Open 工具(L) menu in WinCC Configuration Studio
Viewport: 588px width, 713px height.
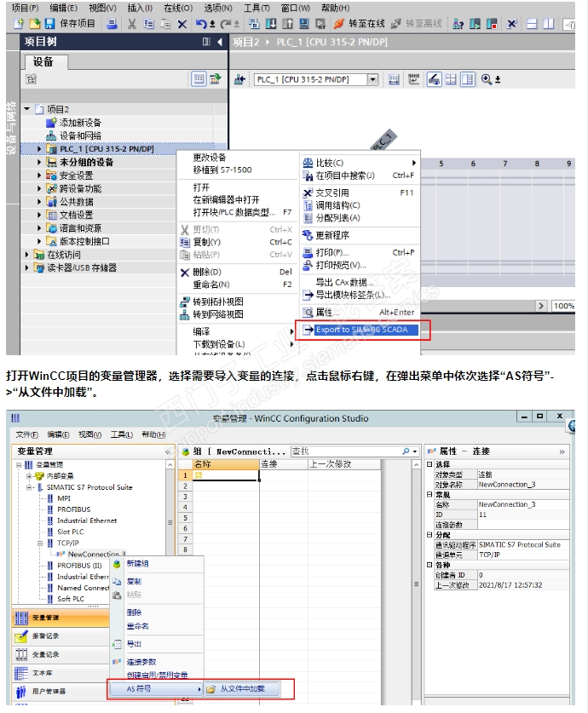[x=121, y=434]
